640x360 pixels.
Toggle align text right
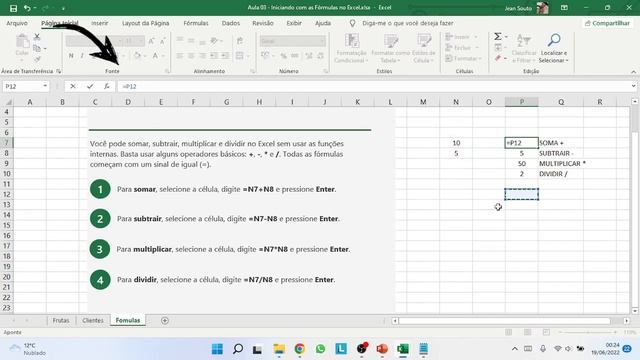click(x=202, y=56)
